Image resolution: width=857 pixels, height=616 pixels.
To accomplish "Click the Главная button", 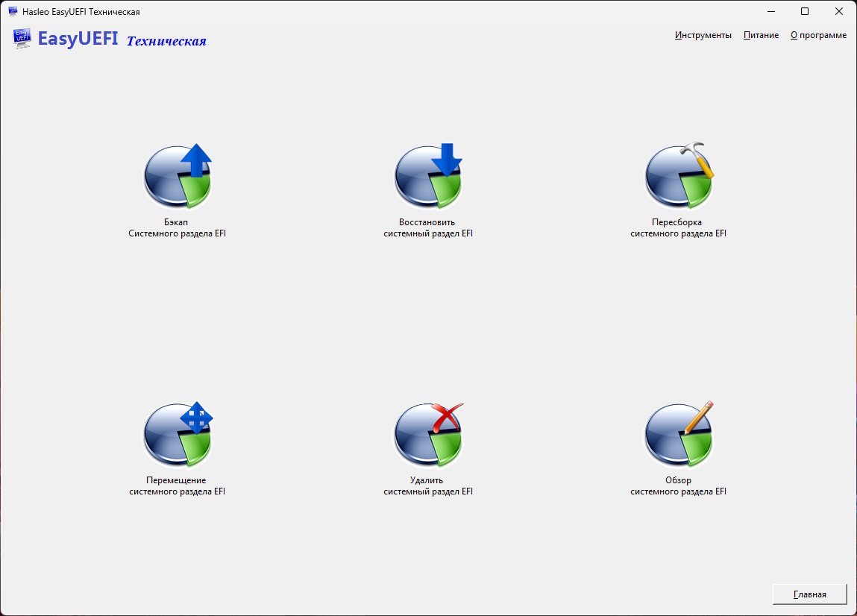I will (809, 594).
